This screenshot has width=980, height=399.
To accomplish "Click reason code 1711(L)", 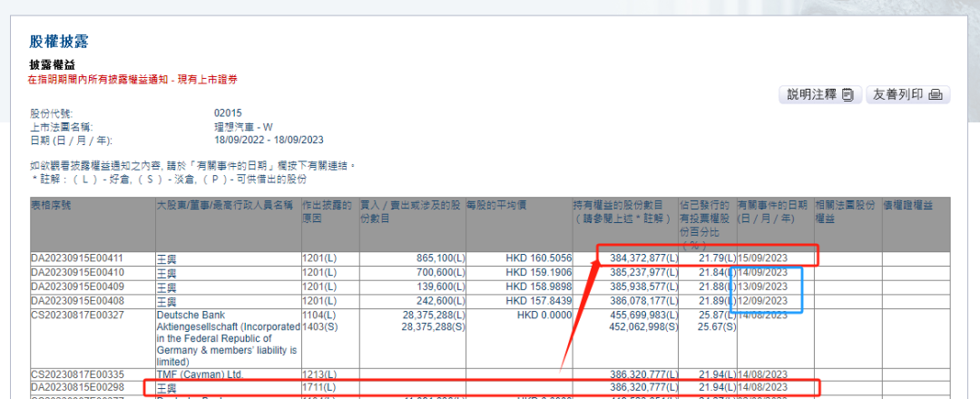I will (x=318, y=386).
